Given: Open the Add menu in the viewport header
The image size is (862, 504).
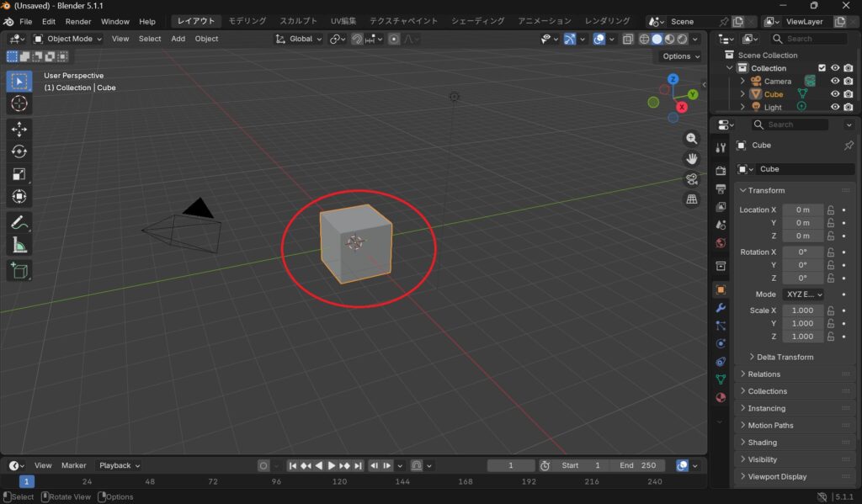Looking at the screenshot, I should coord(178,39).
